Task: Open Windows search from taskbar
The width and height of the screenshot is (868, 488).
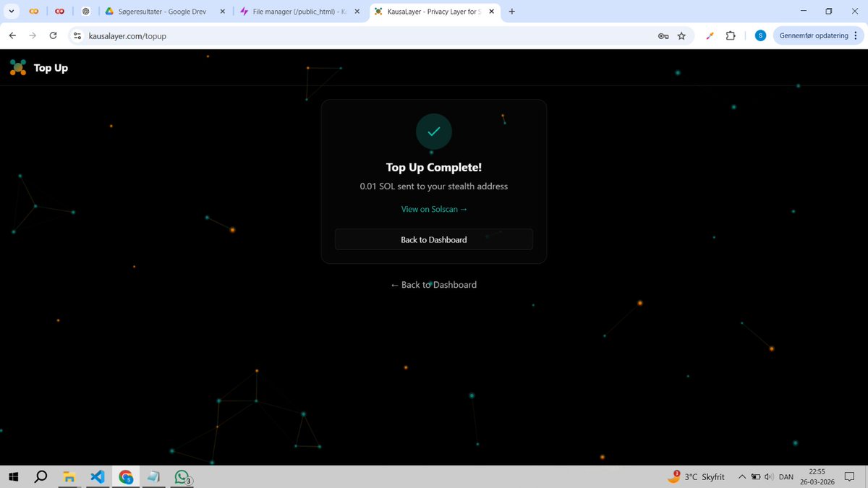Action: point(41,477)
